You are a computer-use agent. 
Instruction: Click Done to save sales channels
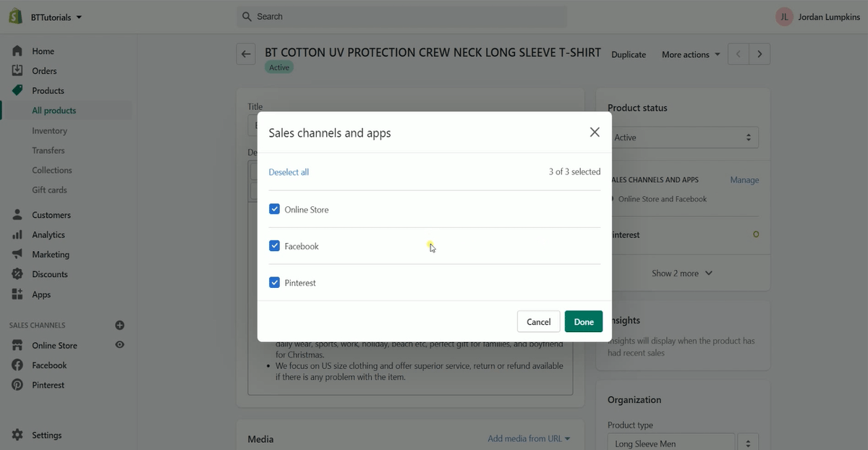point(583,321)
